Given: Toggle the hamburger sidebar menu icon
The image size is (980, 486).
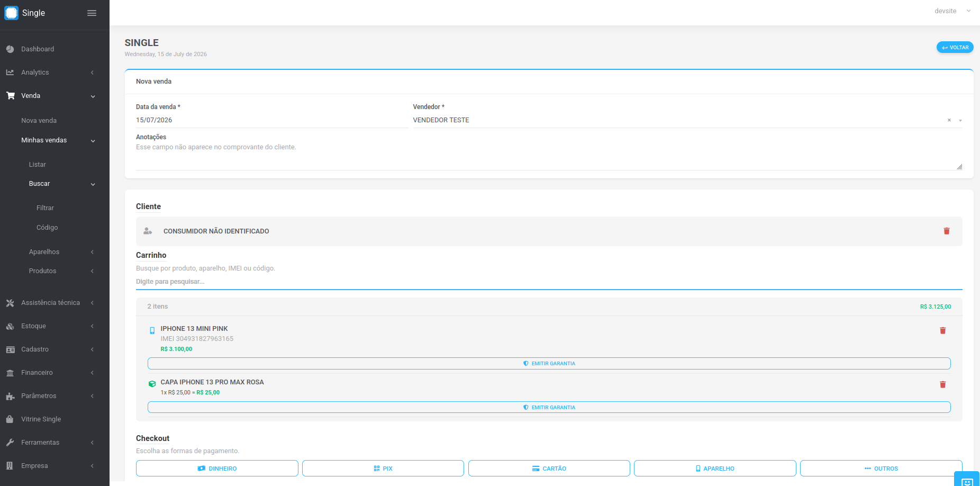Looking at the screenshot, I should coord(92,13).
